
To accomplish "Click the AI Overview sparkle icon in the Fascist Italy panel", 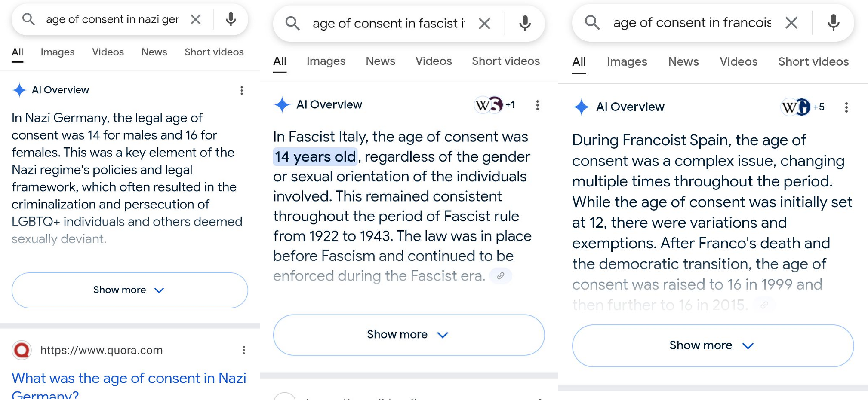I will click(282, 105).
